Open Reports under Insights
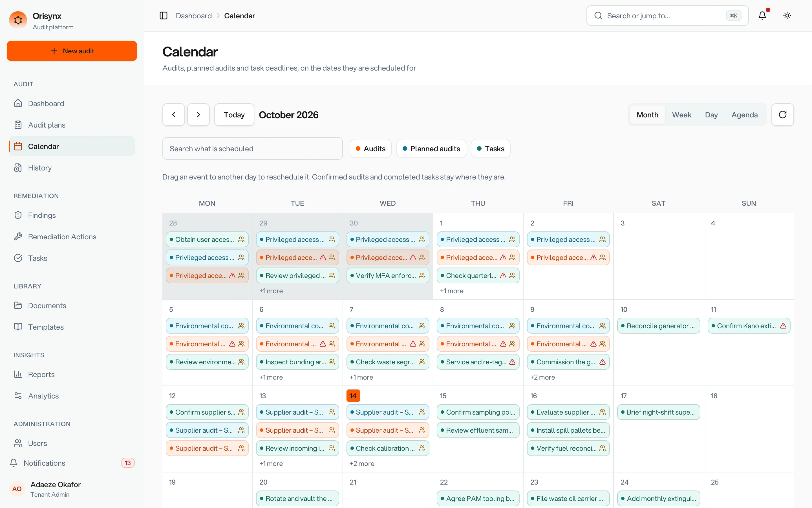Screen dimensions: 812x508 tap(72, 374)
